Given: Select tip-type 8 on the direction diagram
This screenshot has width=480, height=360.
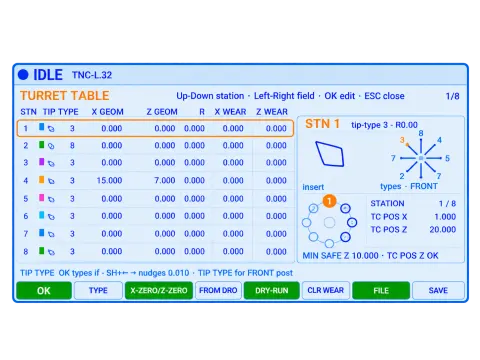Looking at the screenshot, I should (421, 133).
